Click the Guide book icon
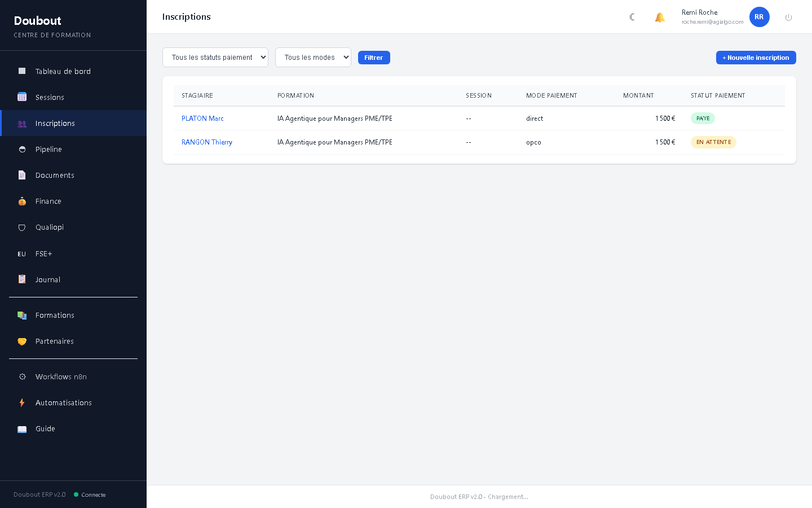Screen dimensions: 812x508 22,429
